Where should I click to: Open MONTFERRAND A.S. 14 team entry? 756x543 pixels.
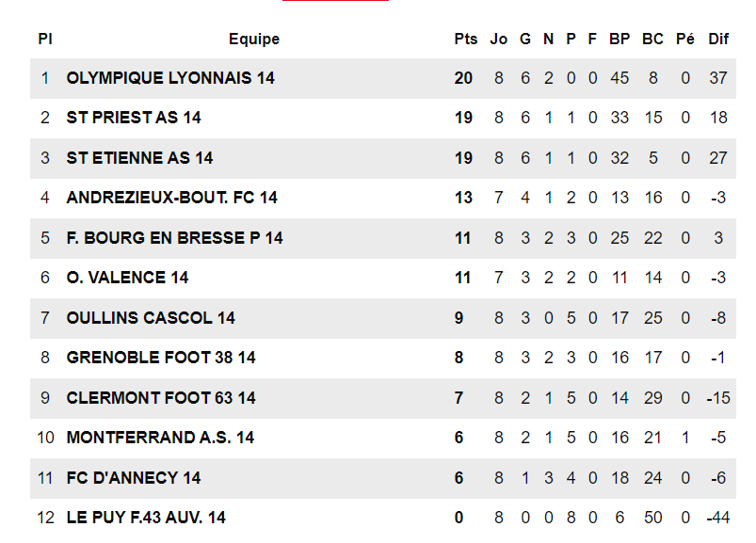160,438
